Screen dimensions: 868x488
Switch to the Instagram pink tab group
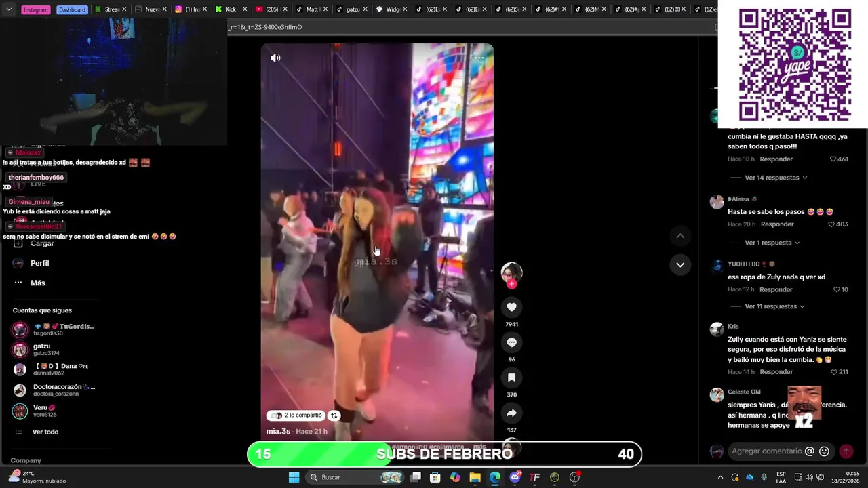[x=35, y=9]
